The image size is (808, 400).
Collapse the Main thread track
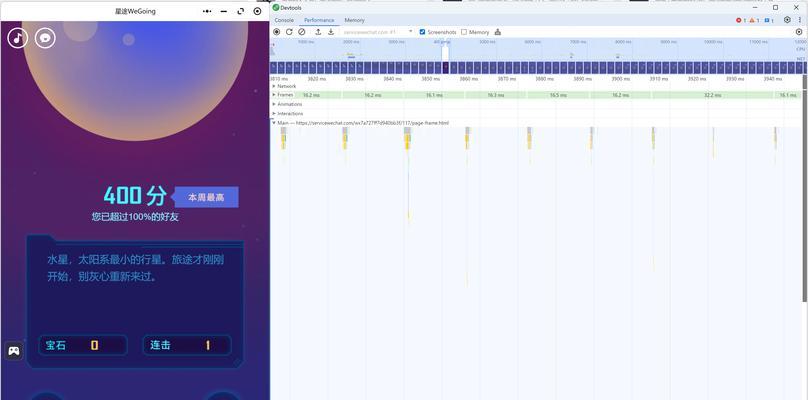point(274,123)
